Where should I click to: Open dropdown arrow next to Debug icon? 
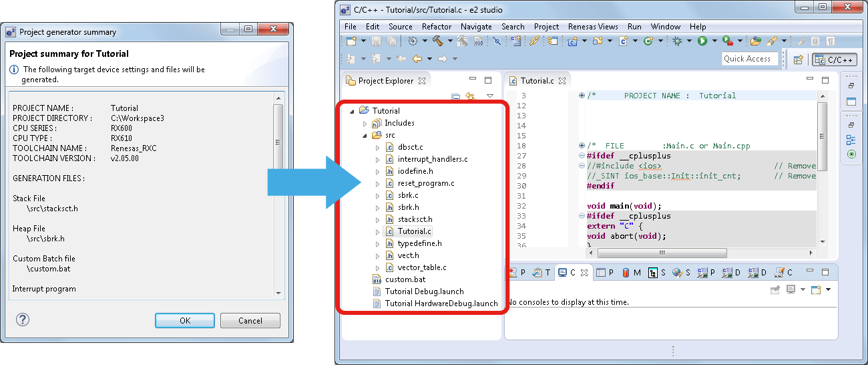click(689, 41)
